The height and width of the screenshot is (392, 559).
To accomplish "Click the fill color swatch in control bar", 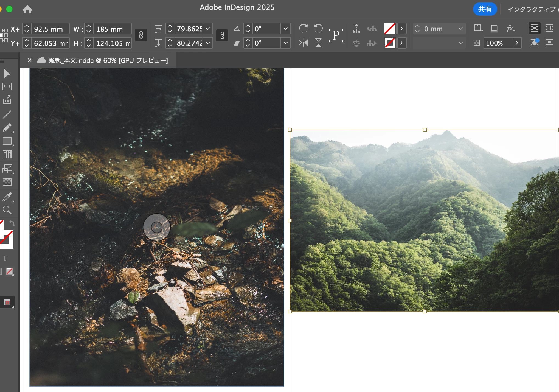I will pyautogui.click(x=390, y=29).
